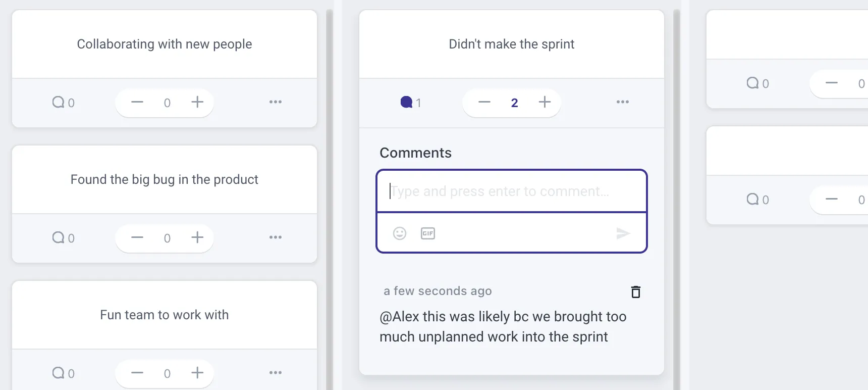Decrease votes on Fun team to work with
The width and height of the screenshot is (868, 390).
[137, 373]
